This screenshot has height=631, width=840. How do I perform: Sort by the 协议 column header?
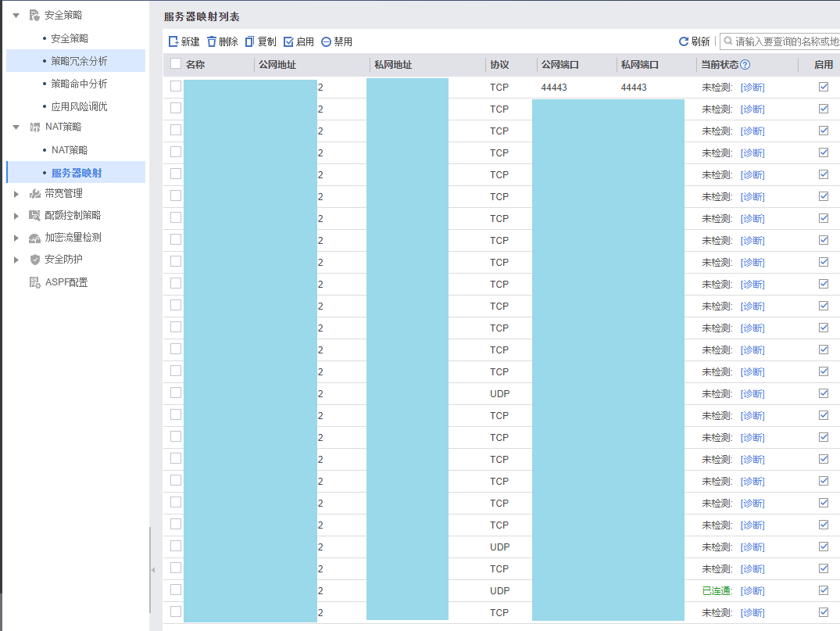[x=499, y=65]
